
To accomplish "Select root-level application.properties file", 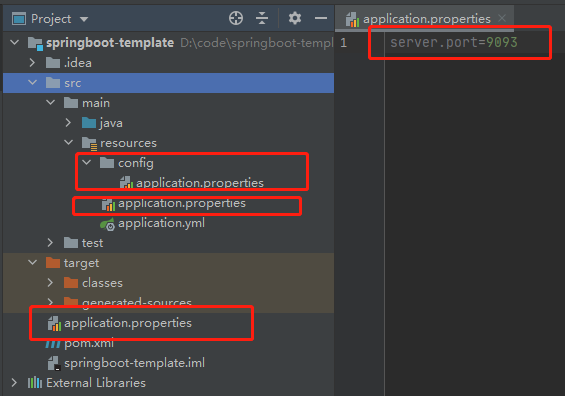I will (x=128, y=323).
